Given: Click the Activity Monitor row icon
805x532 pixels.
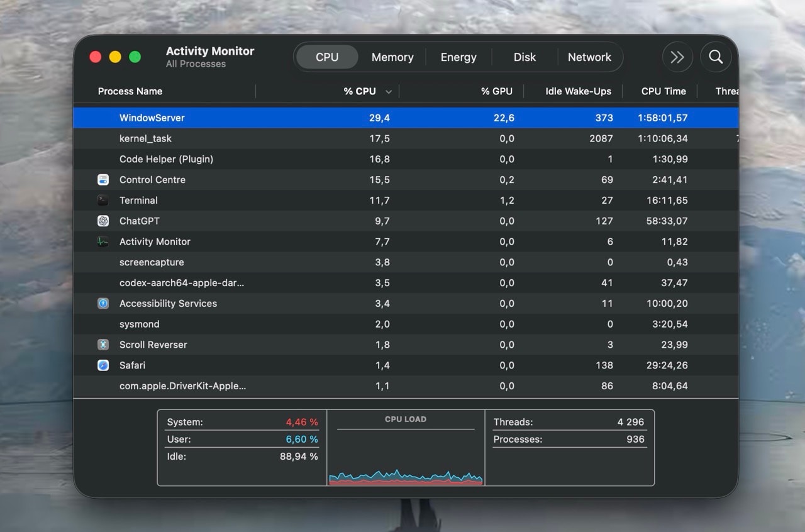Looking at the screenshot, I should [103, 241].
